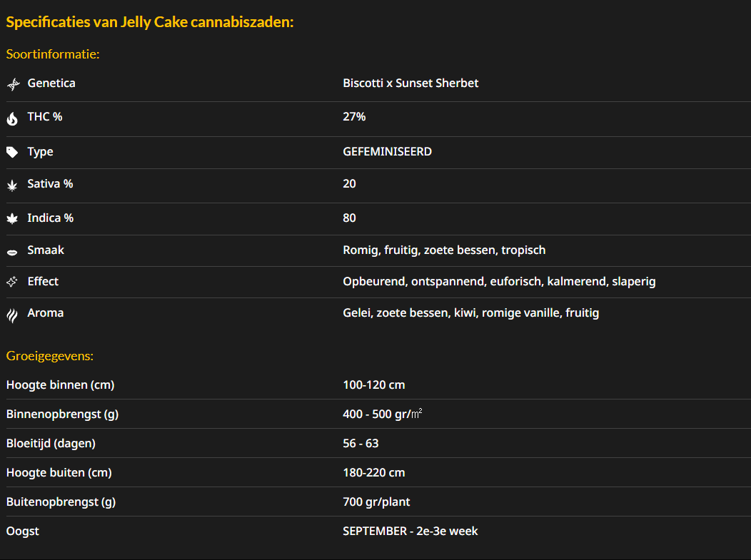Image resolution: width=751 pixels, height=560 pixels.
Task: Click the lips icon next to Smaak
Action: (12, 252)
